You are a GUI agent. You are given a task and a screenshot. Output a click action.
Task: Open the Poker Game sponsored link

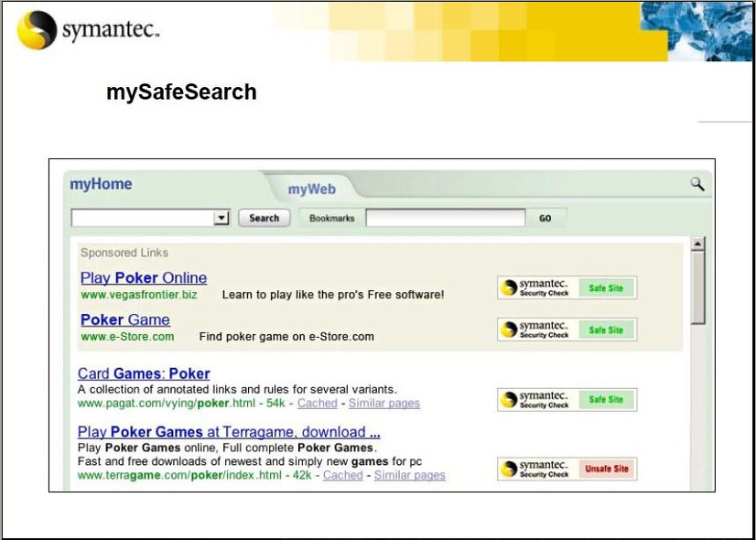(125, 319)
